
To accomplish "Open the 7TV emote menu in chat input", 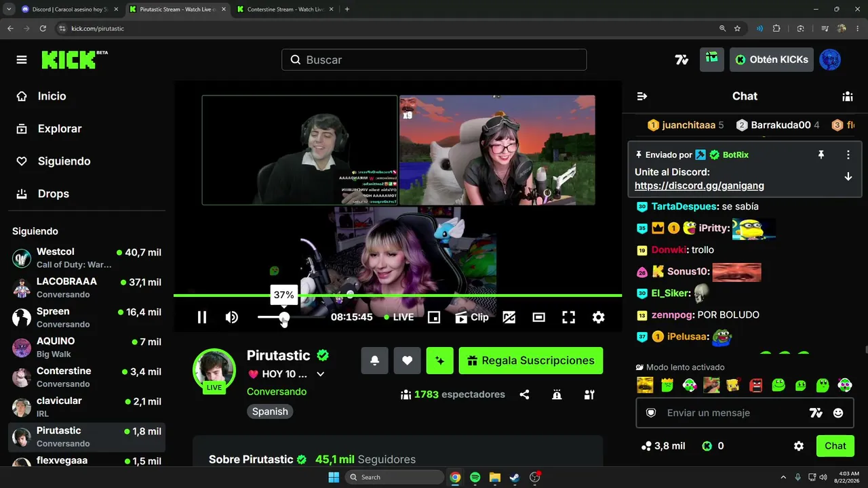I will (816, 413).
